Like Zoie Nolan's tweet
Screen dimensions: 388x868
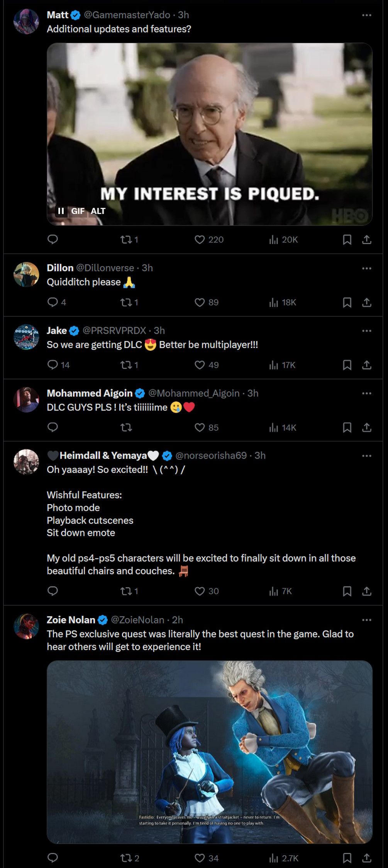pyautogui.click(x=200, y=858)
